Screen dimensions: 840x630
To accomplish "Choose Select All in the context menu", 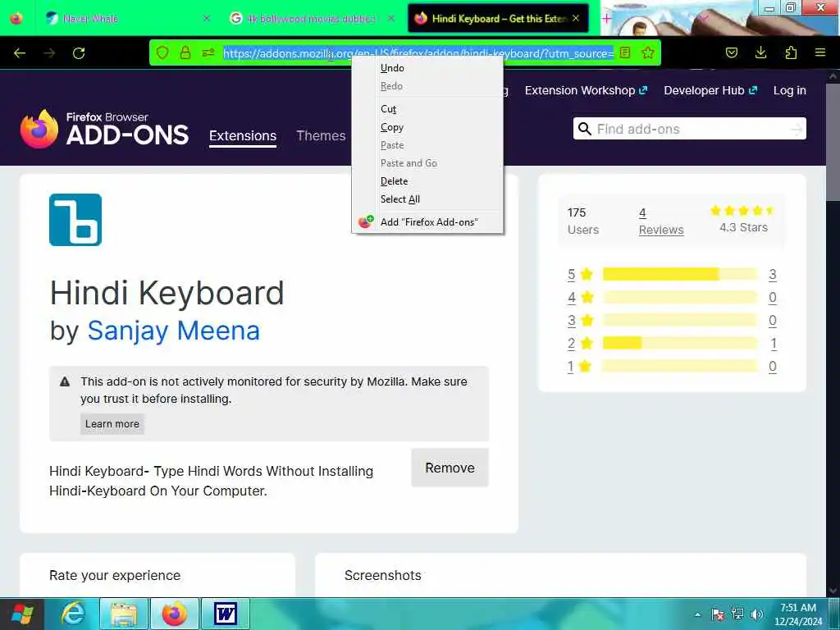I will point(427,199).
